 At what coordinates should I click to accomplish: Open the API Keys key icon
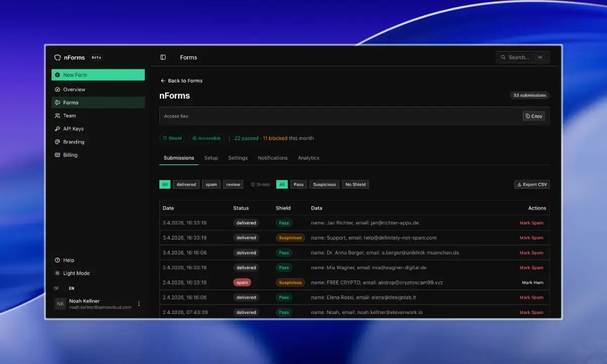point(58,129)
